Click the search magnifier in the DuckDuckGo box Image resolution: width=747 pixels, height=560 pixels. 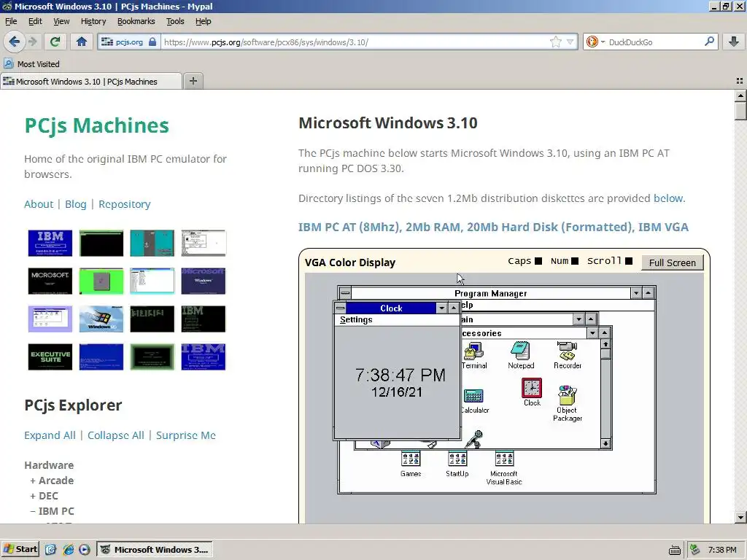pos(709,42)
